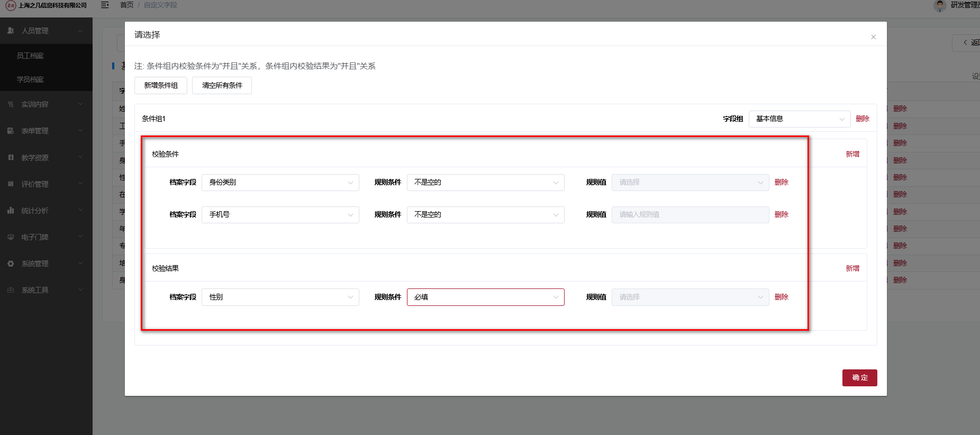The image size is (980, 435).
Task: Expand the 系统工具 menu
Action: point(46,290)
